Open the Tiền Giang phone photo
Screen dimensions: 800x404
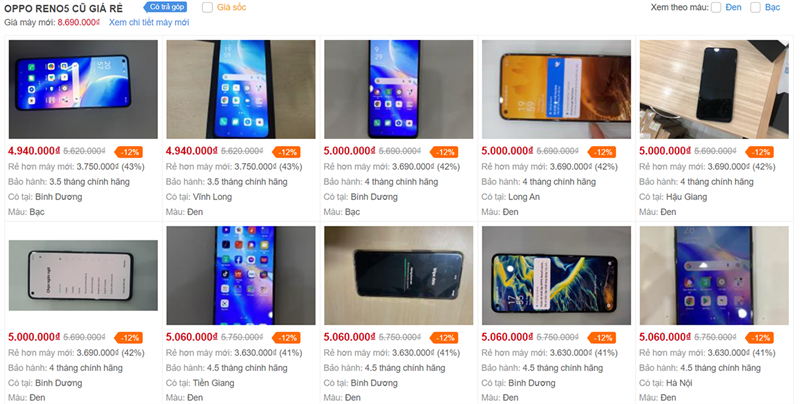(x=241, y=275)
